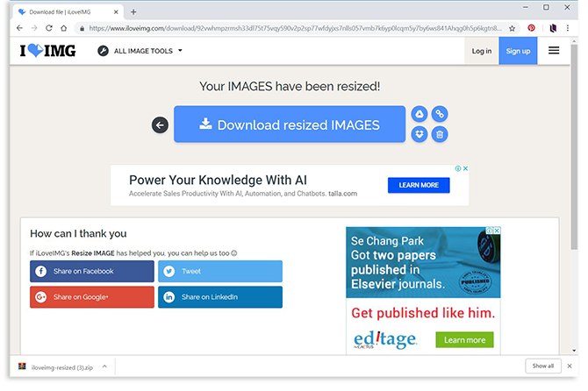The height and width of the screenshot is (391, 588).
Task: Click the iLoveIMG logo
Action: pos(48,51)
